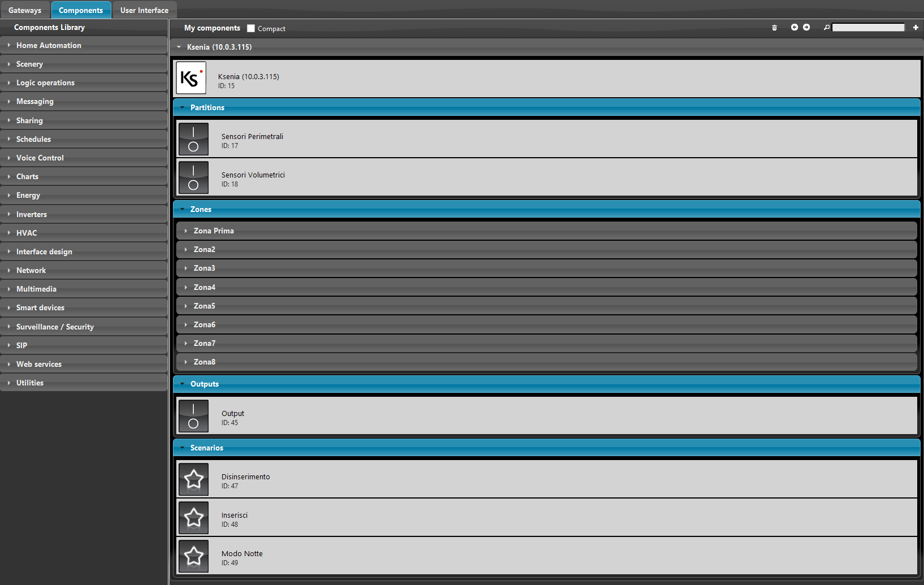Click the right arrow navigation icon
The image size is (924, 585).
click(806, 27)
